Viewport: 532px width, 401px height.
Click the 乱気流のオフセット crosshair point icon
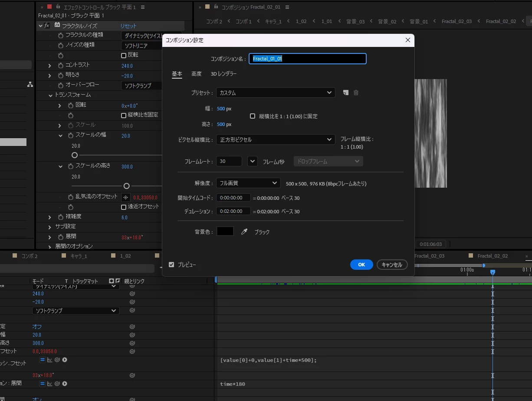(126, 197)
